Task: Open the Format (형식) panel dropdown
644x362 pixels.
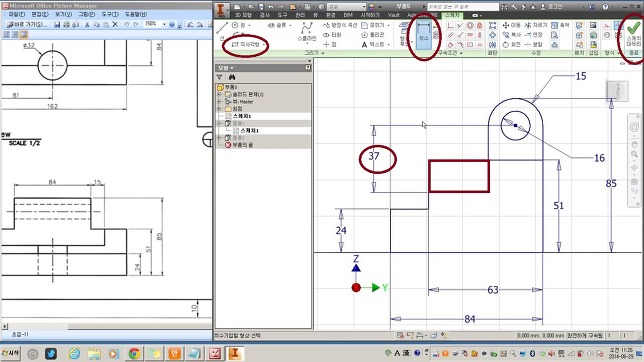Action: point(612,53)
